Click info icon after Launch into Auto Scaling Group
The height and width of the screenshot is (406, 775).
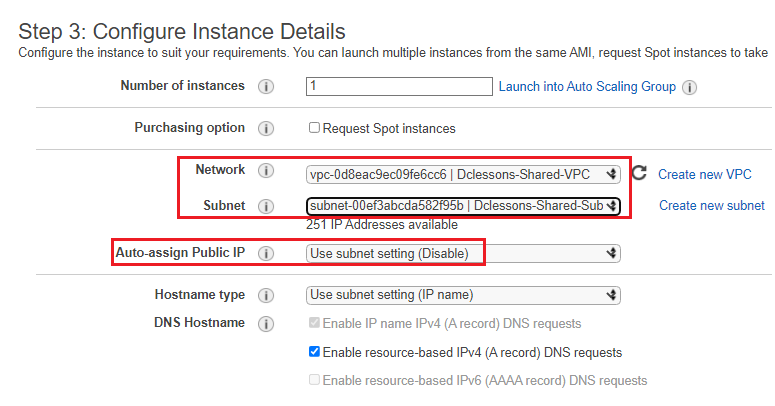pos(689,88)
